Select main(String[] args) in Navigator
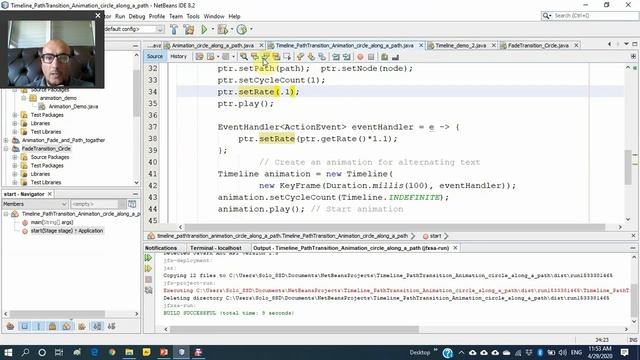 [52, 222]
